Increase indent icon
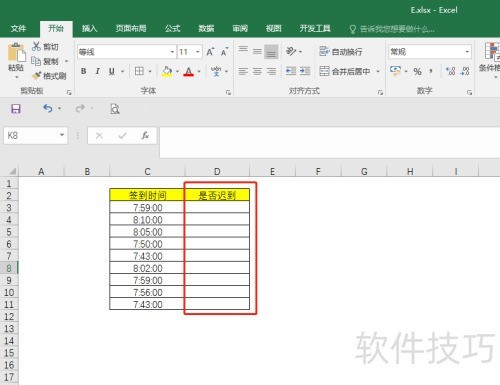Screen dimensions: 500x385 coord(305,71)
